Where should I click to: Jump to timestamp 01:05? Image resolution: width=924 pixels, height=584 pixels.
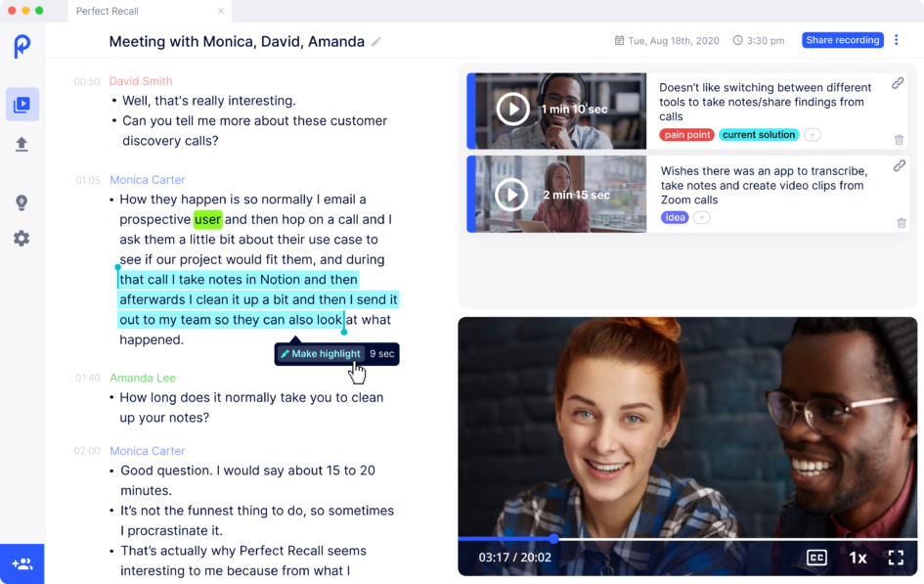pyautogui.click(x=88, y=180)
